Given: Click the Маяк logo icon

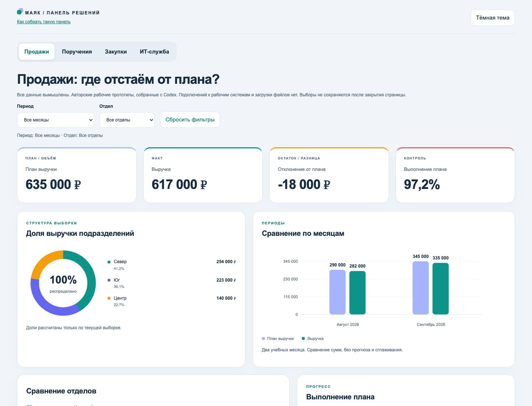Looking at the screenshot, I should (x=20, y=11).
